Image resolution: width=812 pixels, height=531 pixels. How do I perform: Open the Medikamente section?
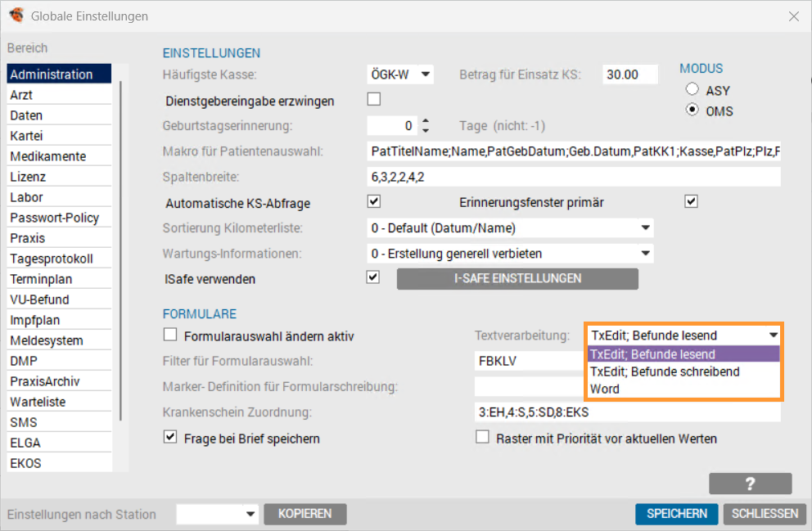pyautogui.click(x=48, y=156)
